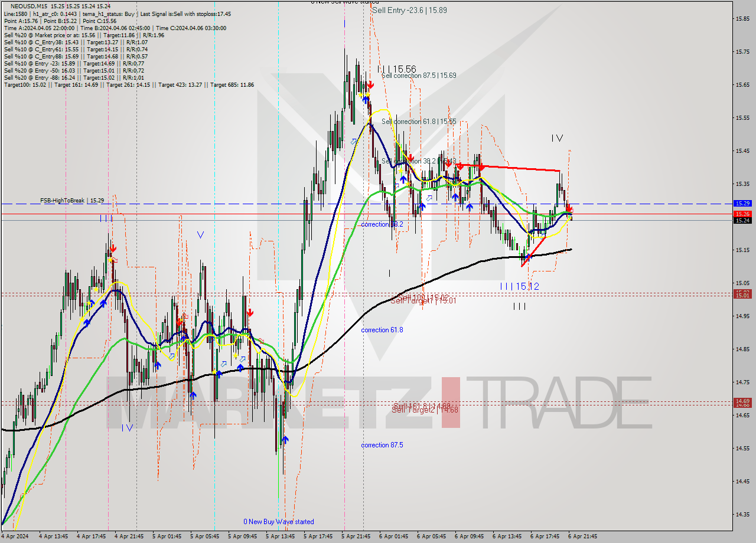This screenshot has height=543, width=756.
Task: Click 14.45 on the price scale
Action: [x=742, y=482]
